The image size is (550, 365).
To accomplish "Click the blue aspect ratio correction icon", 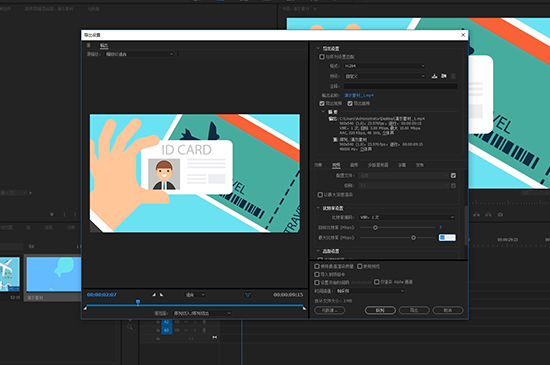I will 248,295.
